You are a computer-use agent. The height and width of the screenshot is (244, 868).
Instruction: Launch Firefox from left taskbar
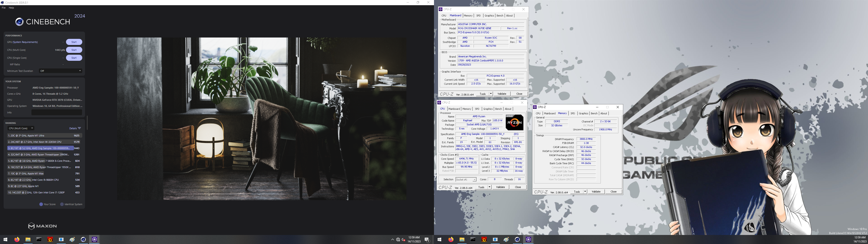[x=17, y=240]
